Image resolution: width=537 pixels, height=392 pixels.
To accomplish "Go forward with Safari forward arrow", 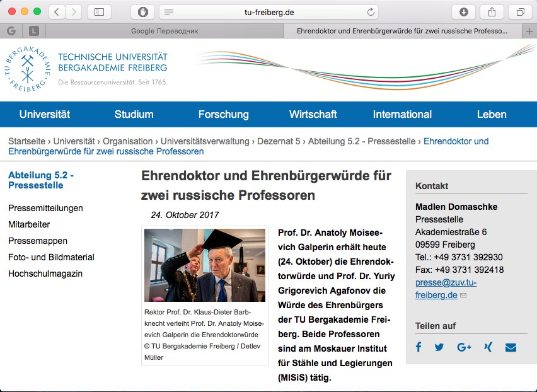I will point(73,12).
